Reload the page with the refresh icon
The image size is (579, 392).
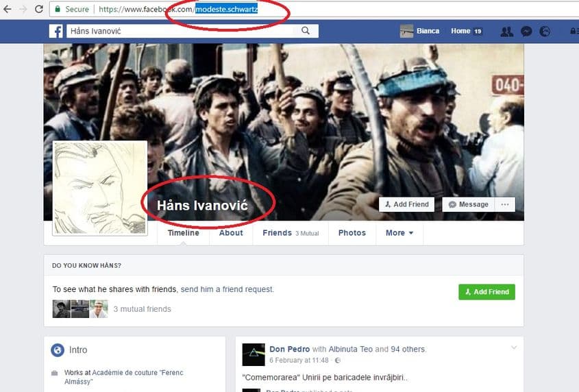coord(39,9)
